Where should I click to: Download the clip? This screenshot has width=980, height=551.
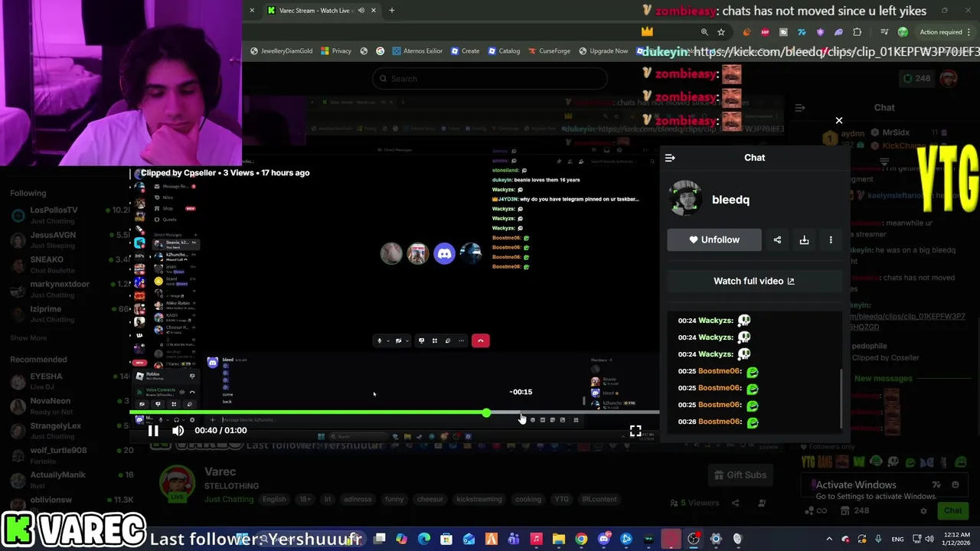pos(804,240)
